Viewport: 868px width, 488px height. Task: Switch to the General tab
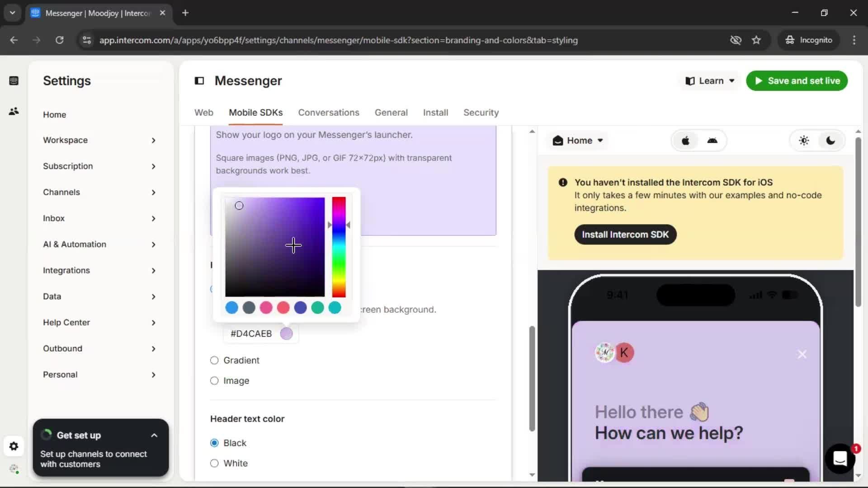point(391,113)
